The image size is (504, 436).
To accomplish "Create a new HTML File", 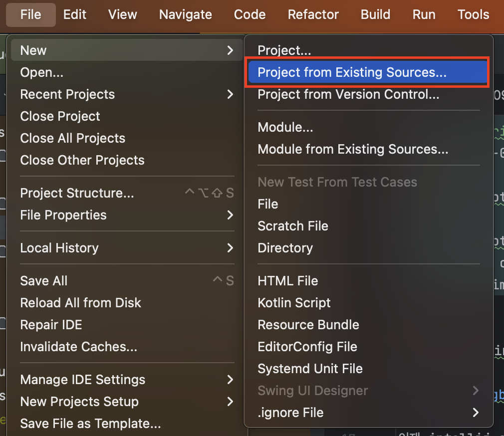I will pos(287,281).
